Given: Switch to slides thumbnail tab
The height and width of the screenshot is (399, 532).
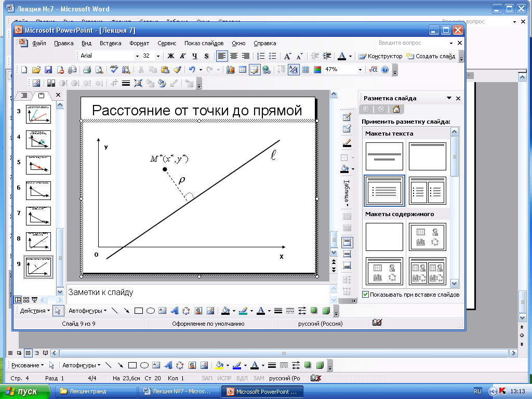Looking at the screenshot, I should (x=42, y=96).
